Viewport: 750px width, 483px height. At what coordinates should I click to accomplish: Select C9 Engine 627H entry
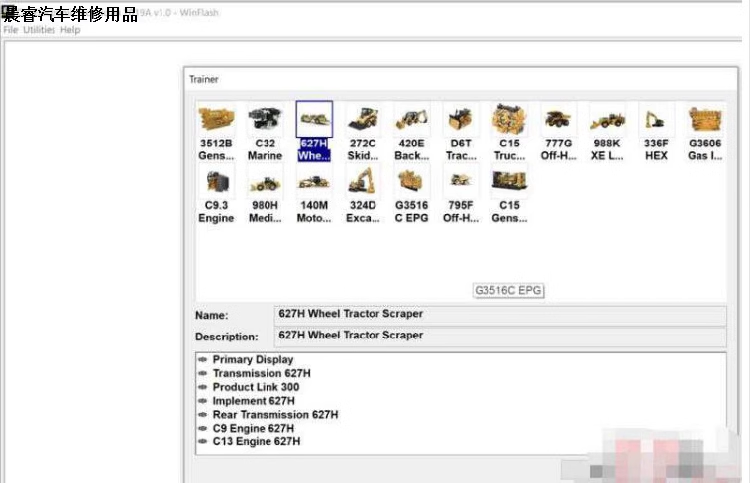253,428
